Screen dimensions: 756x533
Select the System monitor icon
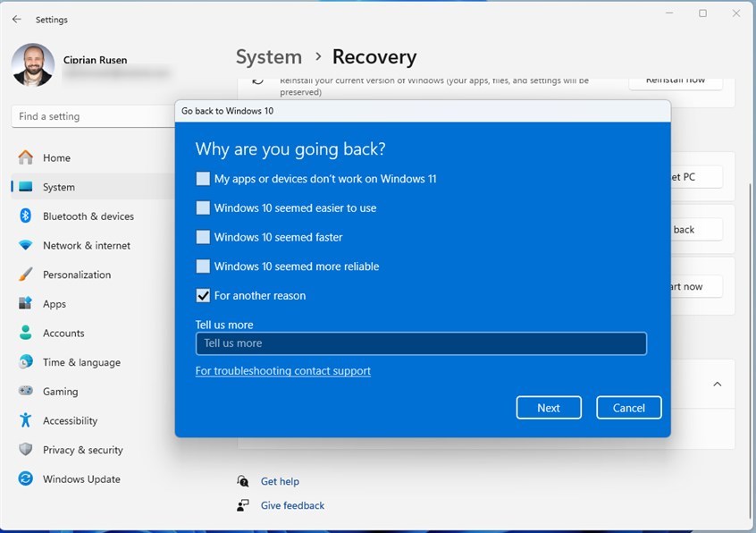pyautogui.click(x=26, y=187)
